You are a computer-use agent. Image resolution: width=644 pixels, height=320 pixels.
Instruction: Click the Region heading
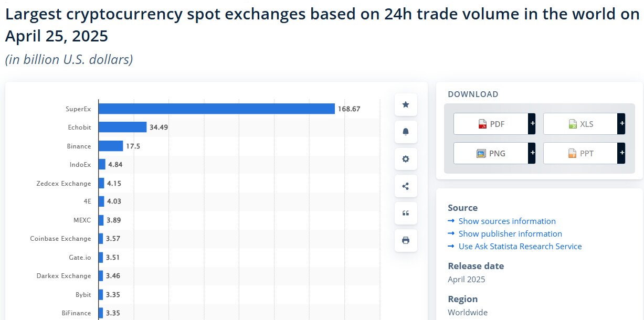coord(463,299)
